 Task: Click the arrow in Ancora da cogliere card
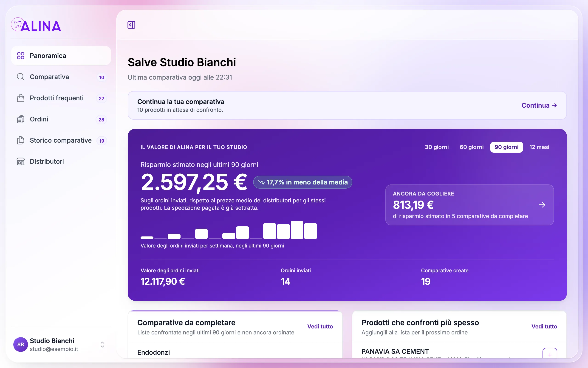[x=542, y=205]
